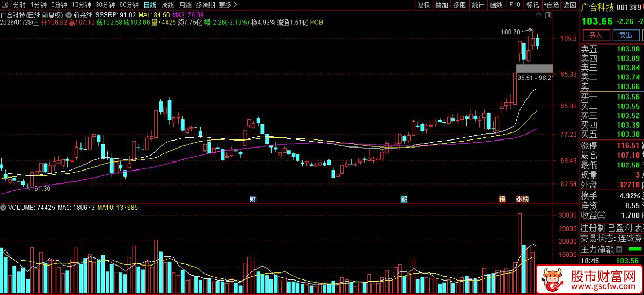Click the 卖四 price 103.89
Screen dimensions: 644x295
[x=628, y=58]
